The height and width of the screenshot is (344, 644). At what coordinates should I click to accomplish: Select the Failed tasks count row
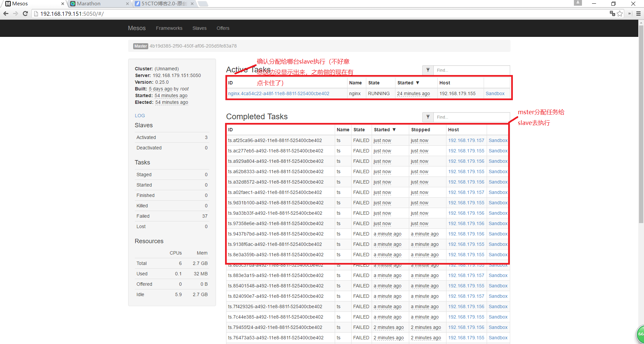tap(172, 216)
